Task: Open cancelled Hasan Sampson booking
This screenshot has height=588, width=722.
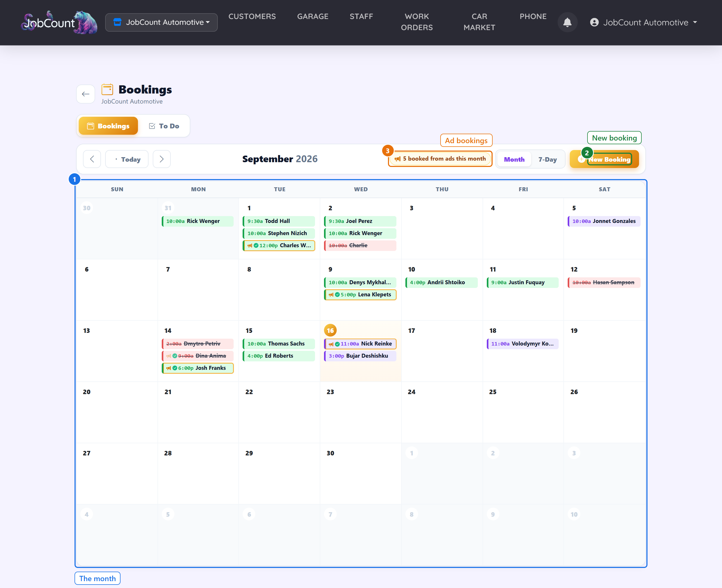Action: click(604, 282)
